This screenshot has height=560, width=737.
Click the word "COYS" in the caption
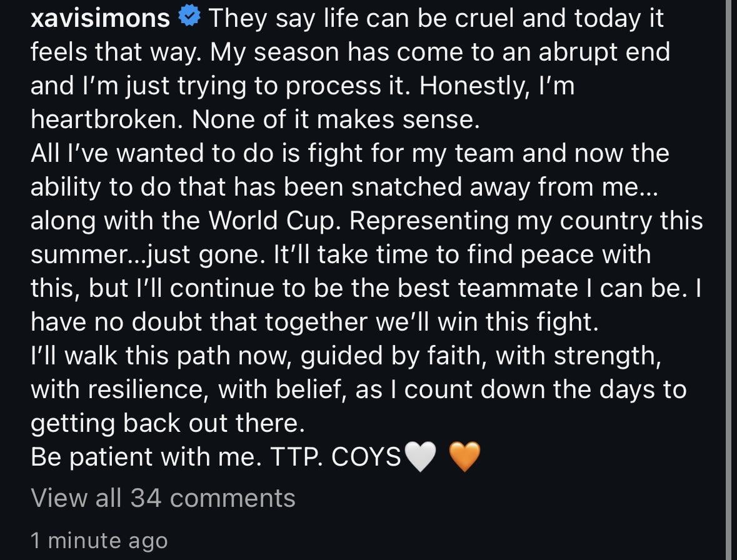coord(366,457)
